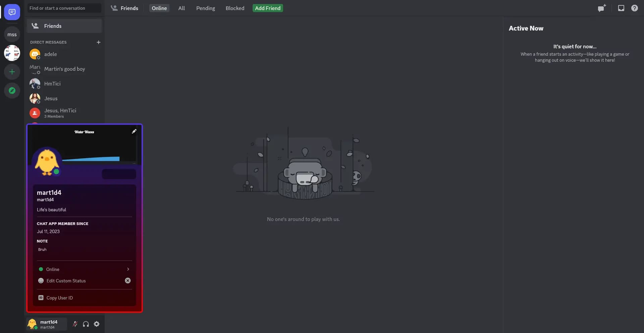Open the Jesus, HmTici group DM icon
This screenshot has height=333, width=644.
[35, 113]
